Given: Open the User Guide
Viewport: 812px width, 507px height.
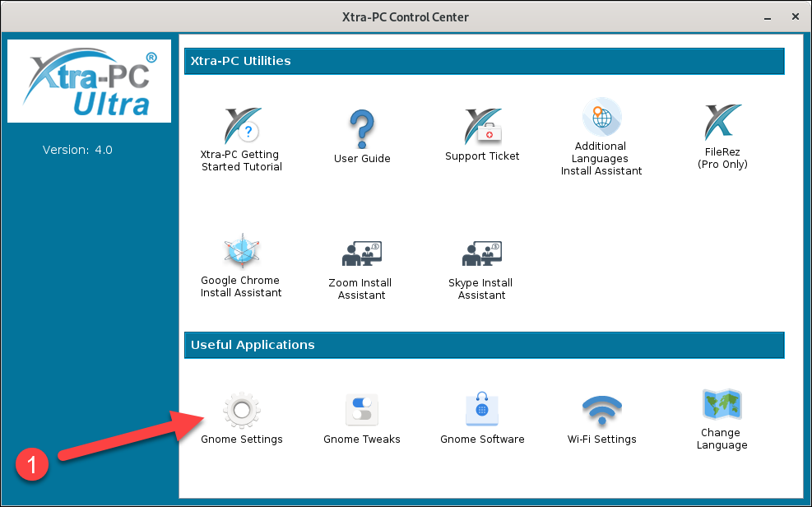Looking at the screenshot, I should tap(361, 128).
